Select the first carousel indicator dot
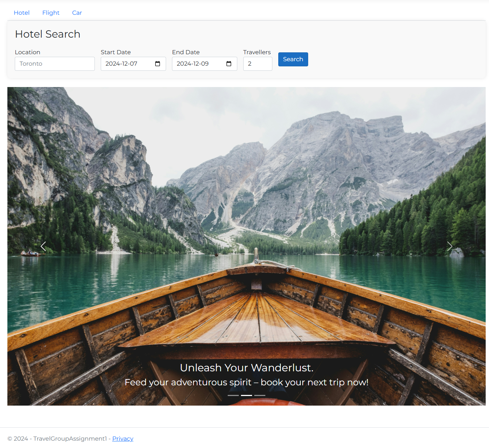Viewport: 489px width, 448px height. coord(233,395)
